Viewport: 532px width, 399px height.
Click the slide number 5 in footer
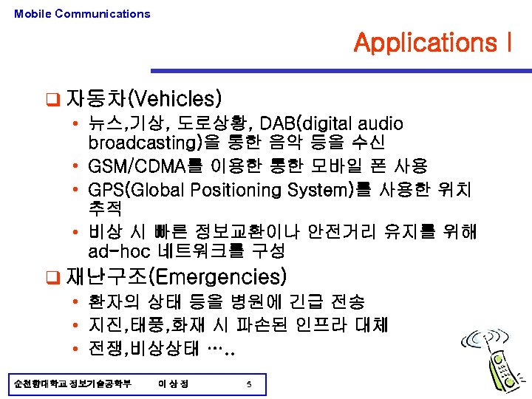(249, 384)
